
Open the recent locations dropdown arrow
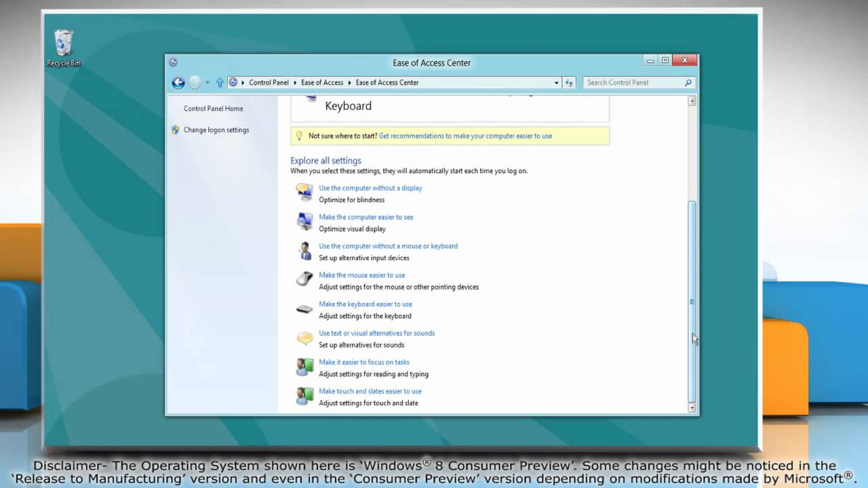[x=208, y=83]
